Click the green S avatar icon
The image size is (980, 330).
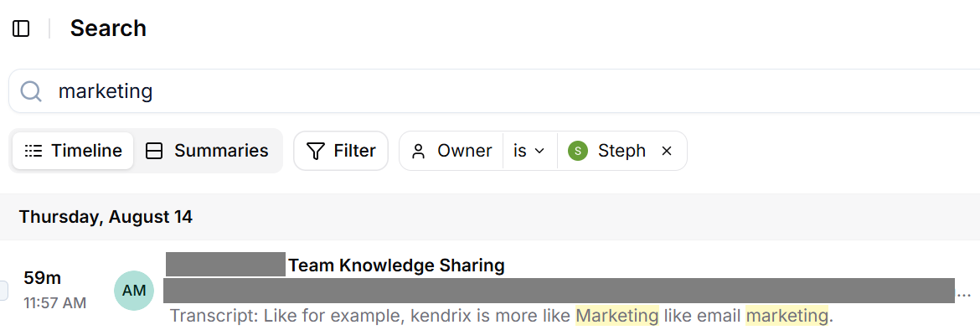pos(578,151)
